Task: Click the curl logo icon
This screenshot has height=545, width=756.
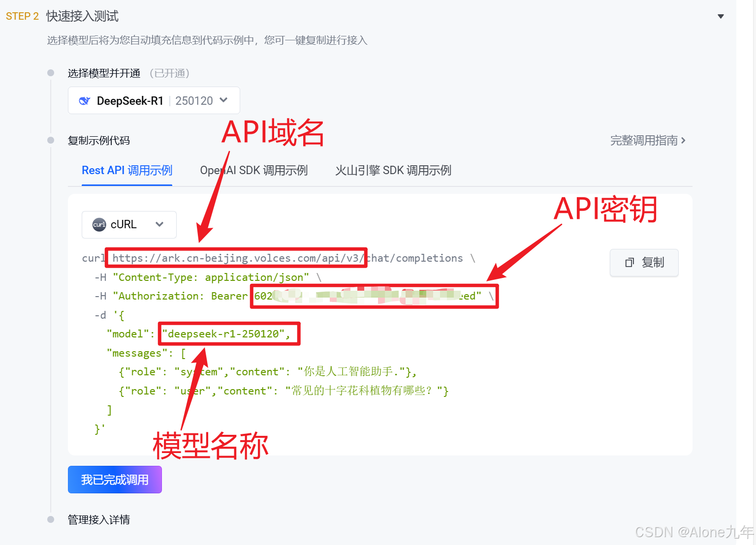Action: 99,225
